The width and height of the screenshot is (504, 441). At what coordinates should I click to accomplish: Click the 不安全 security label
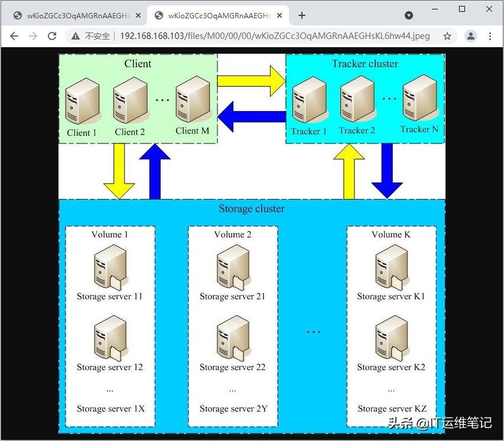[97, 36]
